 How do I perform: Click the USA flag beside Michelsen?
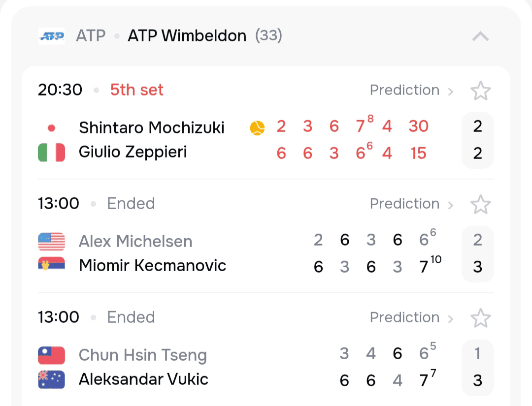(51, 242)
